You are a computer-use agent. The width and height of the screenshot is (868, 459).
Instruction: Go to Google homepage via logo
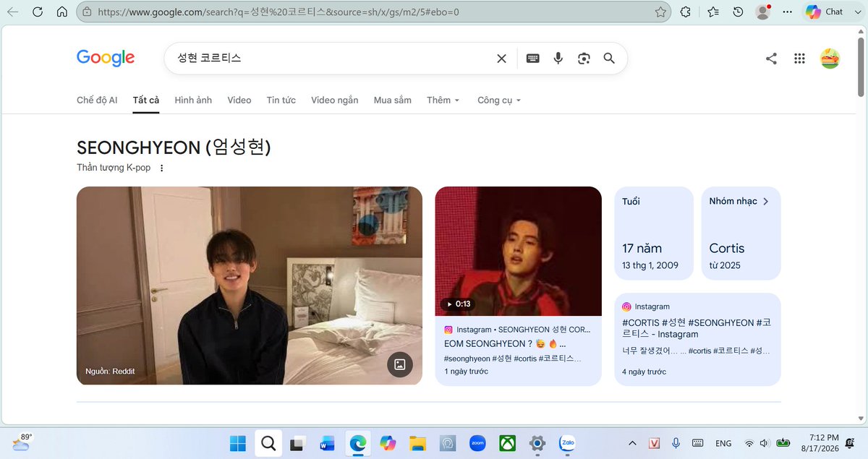coord(106,58)
